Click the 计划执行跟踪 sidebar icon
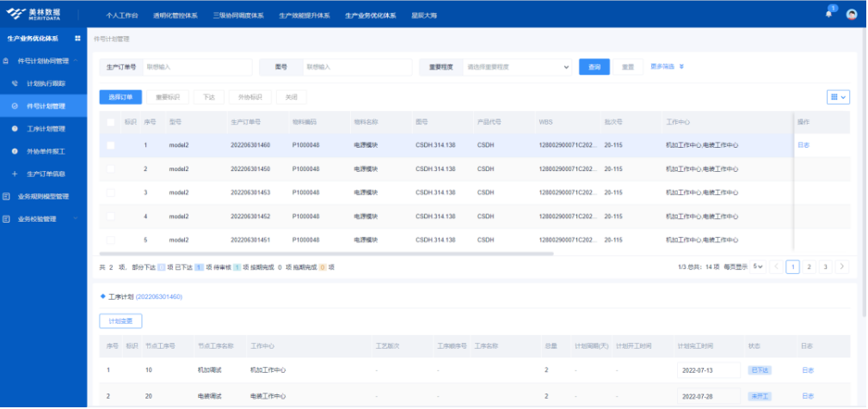868x409 pixels. [x=15, y=83]
